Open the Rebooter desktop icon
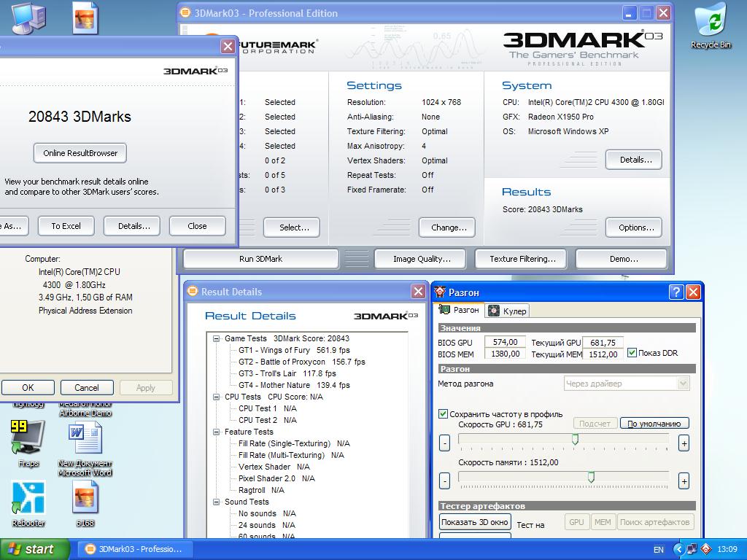747x560 pixels. pyautogui.click(x=28, y=503)
